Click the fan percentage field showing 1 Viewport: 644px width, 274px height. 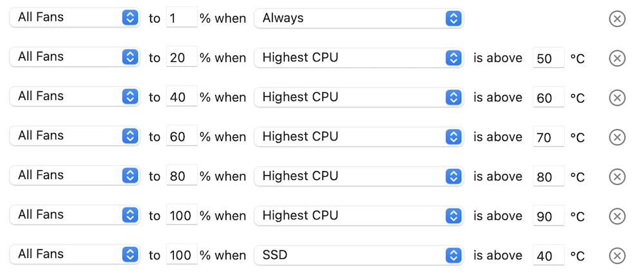(181, 18)
